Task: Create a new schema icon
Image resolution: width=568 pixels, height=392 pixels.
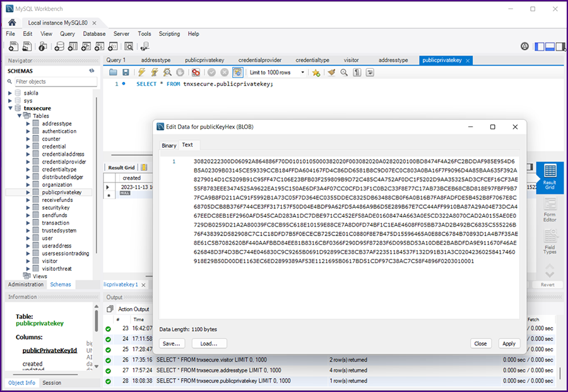Action: 59,46
